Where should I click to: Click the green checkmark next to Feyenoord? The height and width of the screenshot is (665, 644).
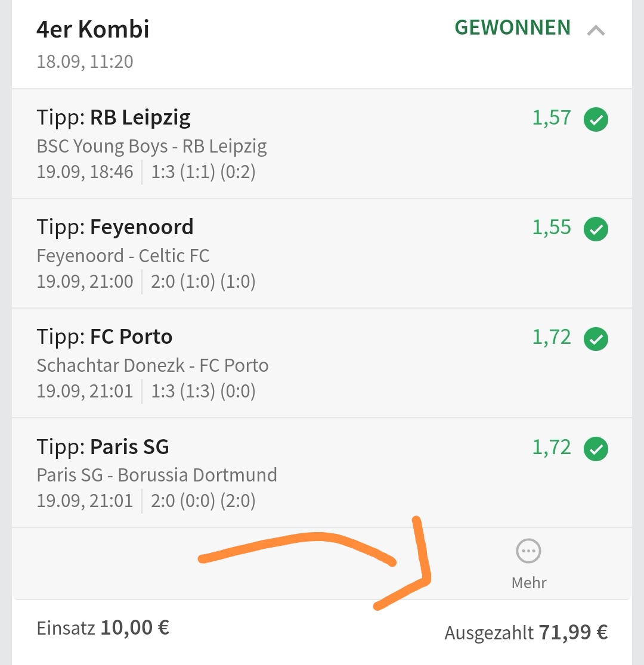tap(596, 229)
